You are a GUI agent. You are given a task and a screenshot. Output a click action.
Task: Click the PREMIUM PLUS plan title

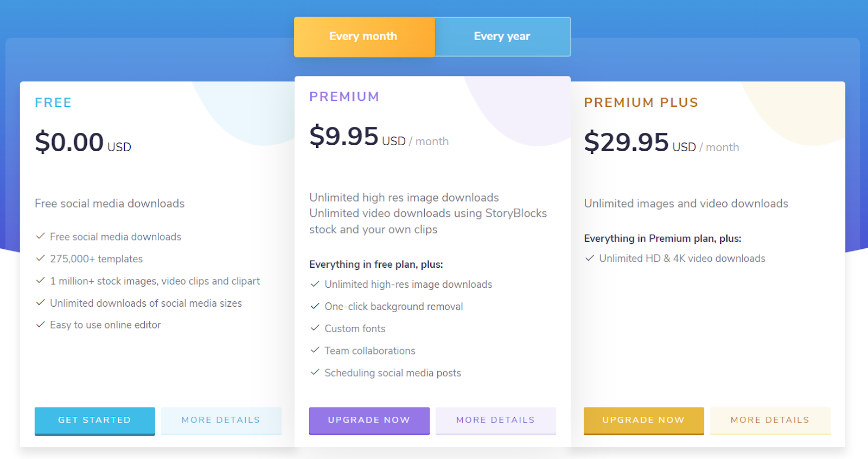tap(641, 102)
